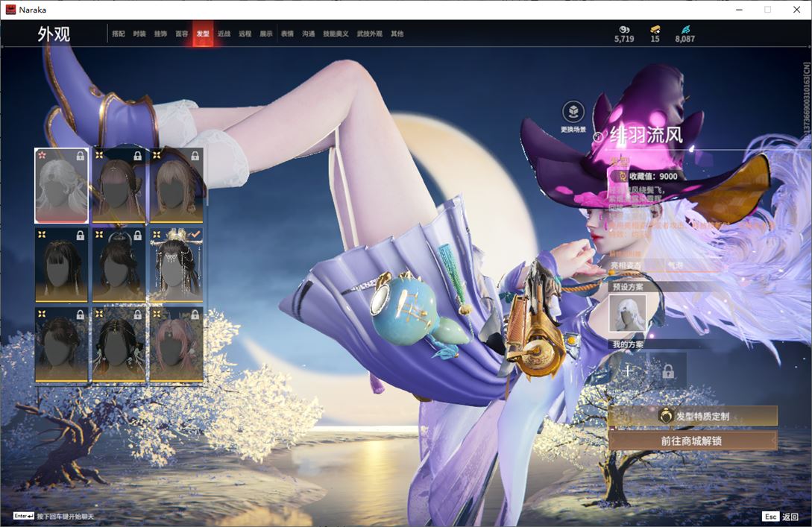
Task: Click the info icon beside 绯羽流风
Action: 598,137
